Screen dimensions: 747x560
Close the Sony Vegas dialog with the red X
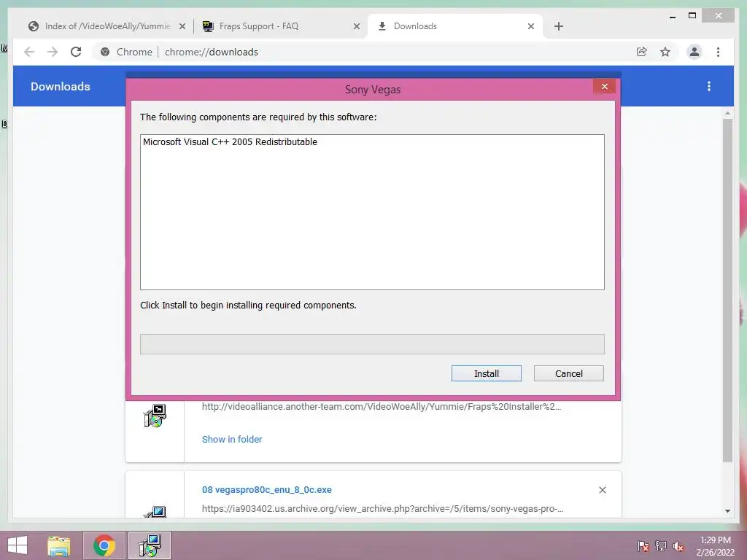click(604, 86)
